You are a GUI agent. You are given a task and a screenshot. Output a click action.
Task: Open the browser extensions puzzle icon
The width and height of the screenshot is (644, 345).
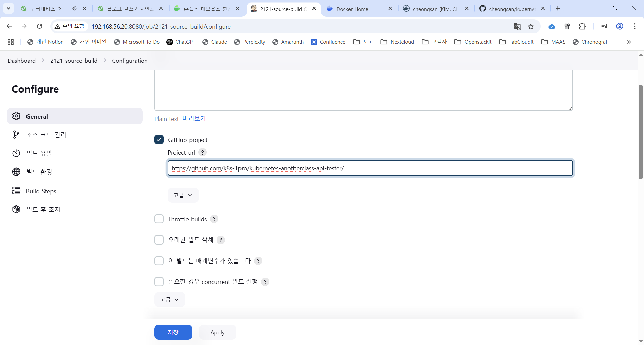point(582,26)
